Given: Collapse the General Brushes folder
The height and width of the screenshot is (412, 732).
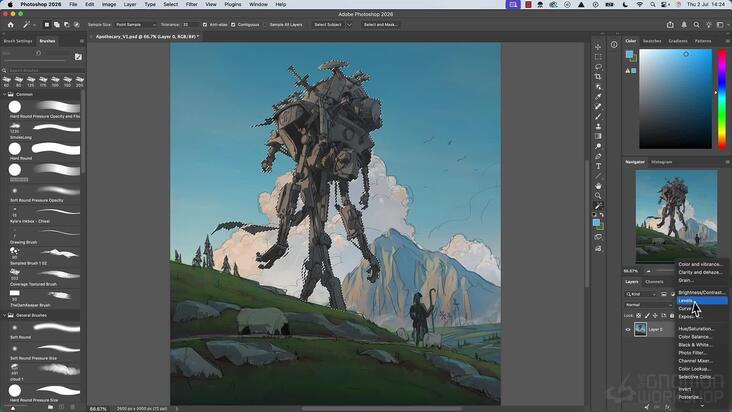Looking at the screenshot, I should pos(5,315).
